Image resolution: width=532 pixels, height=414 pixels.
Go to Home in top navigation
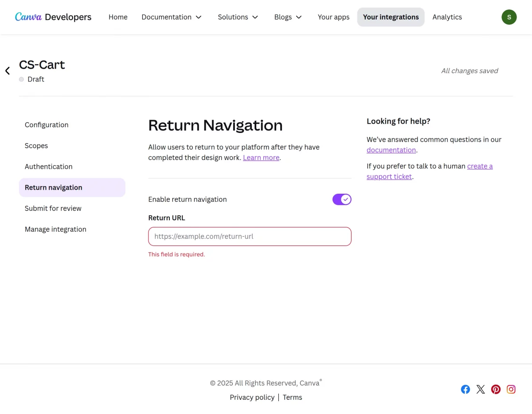pyautogui.click(x=118, y=17)
